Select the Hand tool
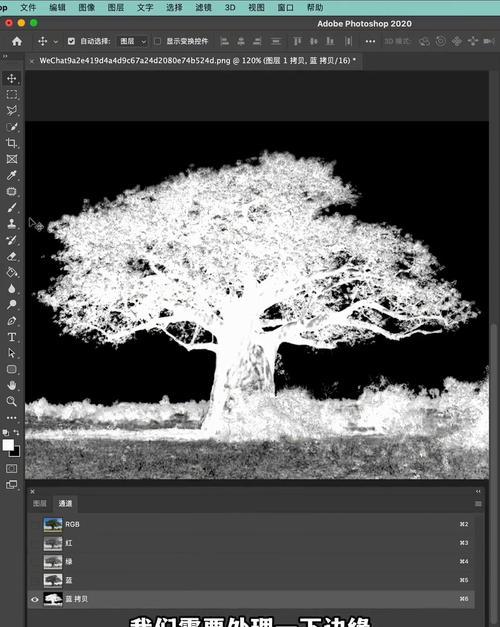Screen dimensions: 500x627 [x=12, y=385]
